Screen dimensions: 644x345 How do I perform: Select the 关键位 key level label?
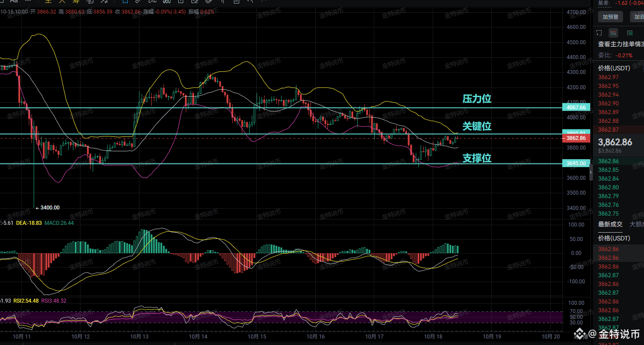pos(477,126)
